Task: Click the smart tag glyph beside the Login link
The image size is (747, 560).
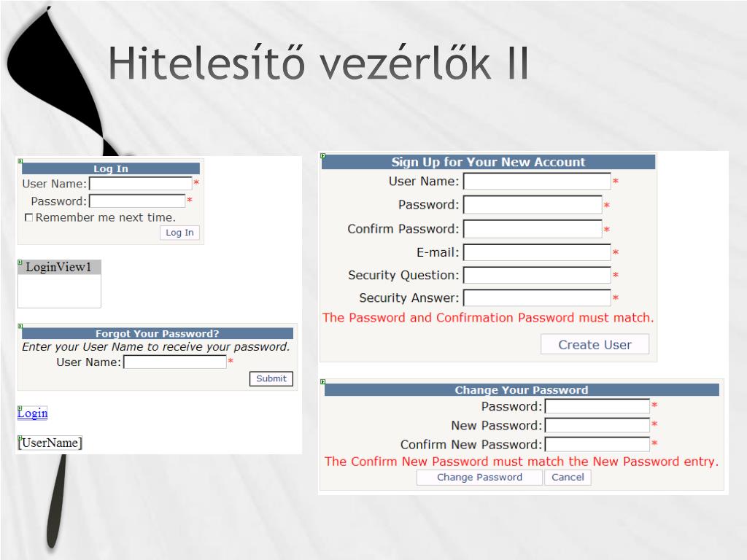Action: tap(20, 408)
